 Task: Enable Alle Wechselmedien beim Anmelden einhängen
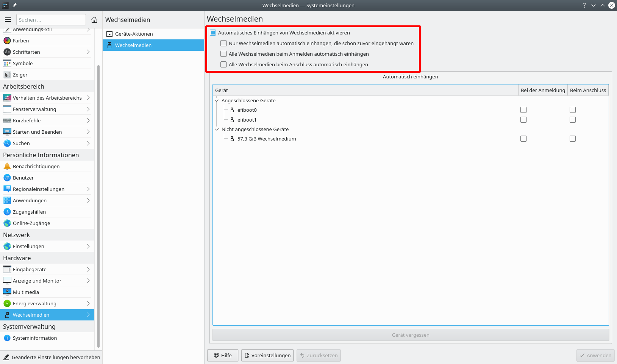click(x=223, y=54)
